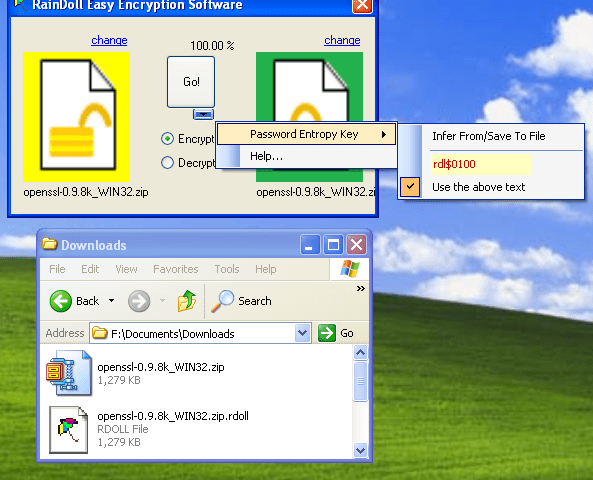Click the Windows flag logo in Downloads
This screenshot has width=593, height=480.
point(349,269)
